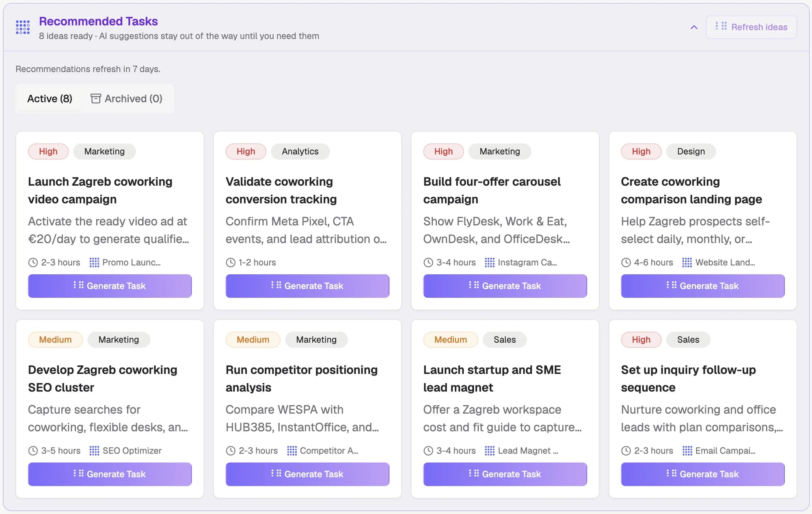
Task: Click the archive box icon in Archived tab
Action: 95,99
